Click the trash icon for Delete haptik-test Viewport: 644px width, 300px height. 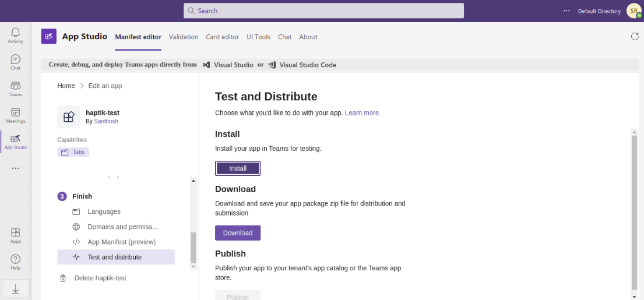[63, 278]
